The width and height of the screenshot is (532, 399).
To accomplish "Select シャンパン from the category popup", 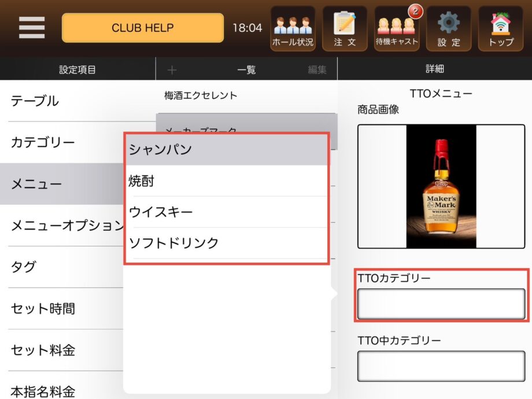I will [x=226, y=150].
